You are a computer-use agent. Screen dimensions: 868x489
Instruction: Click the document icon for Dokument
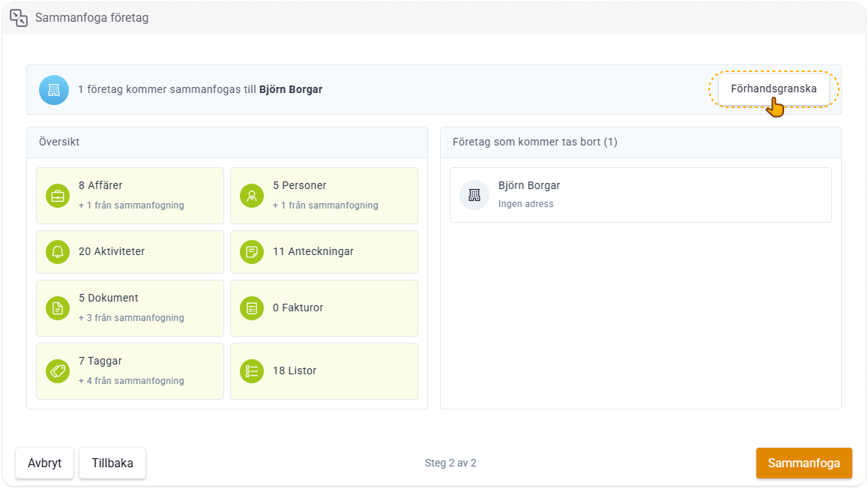tap(58, 308)
